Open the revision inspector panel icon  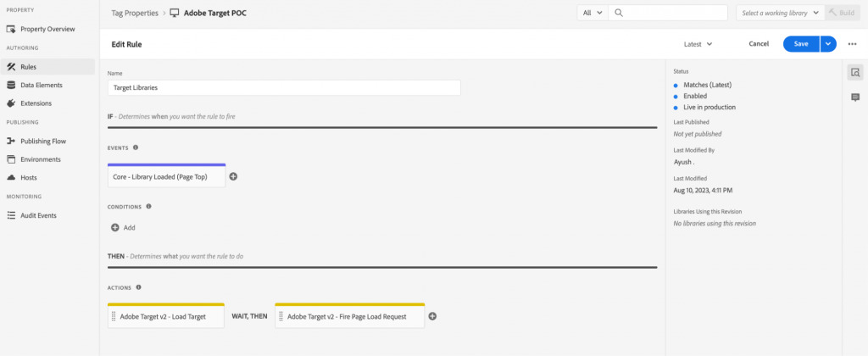pos(855,72)
